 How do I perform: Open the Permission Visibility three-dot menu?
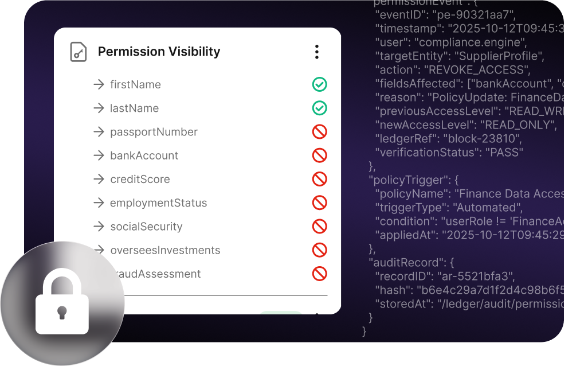317,52
